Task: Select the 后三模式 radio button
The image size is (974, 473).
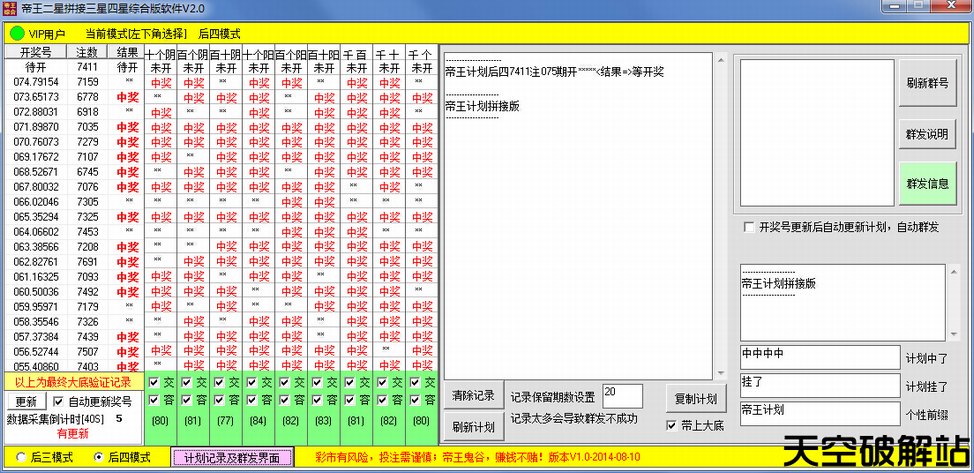Action: click(x=20, y=457)
